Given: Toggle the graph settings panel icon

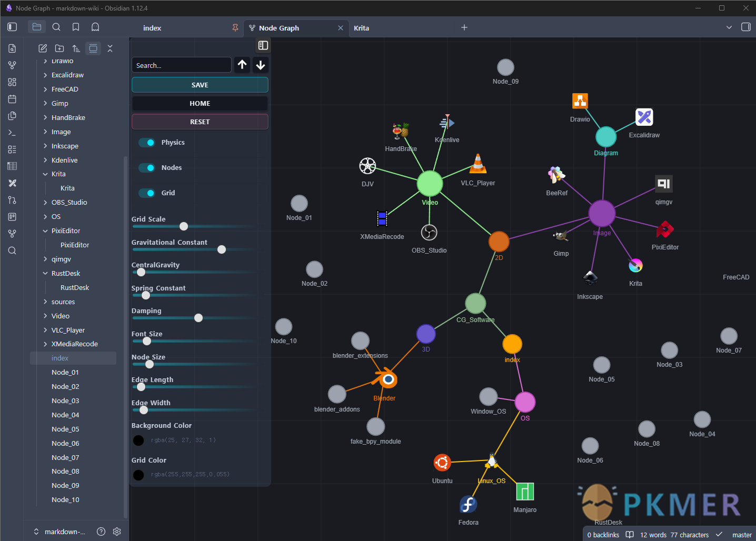Looking at the screenshot, I should 263,46.
